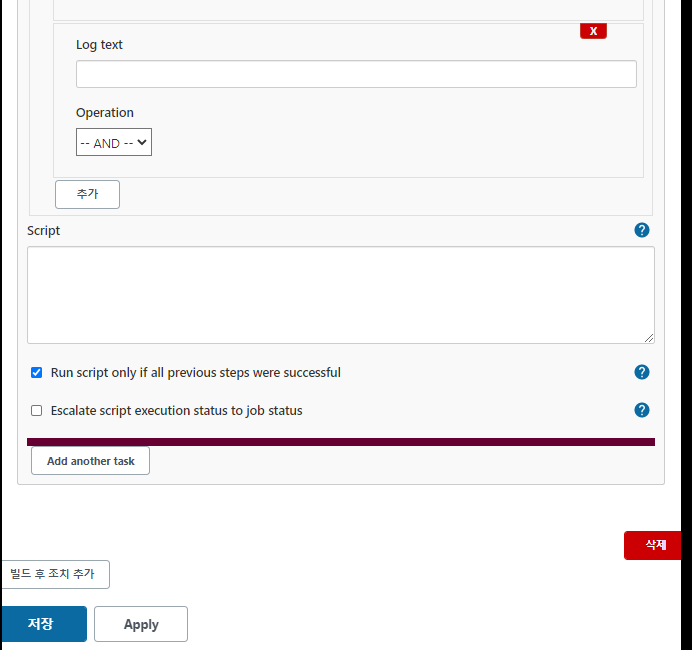Click inside the Script text area
692x650 pixels.
pyautogui.click(x=341, y=295)
